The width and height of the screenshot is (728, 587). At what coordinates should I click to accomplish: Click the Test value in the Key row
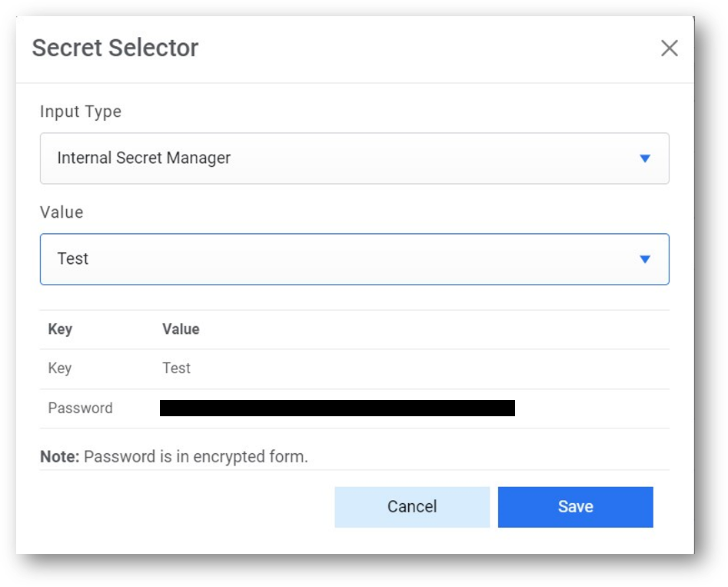tap(176, 369)
